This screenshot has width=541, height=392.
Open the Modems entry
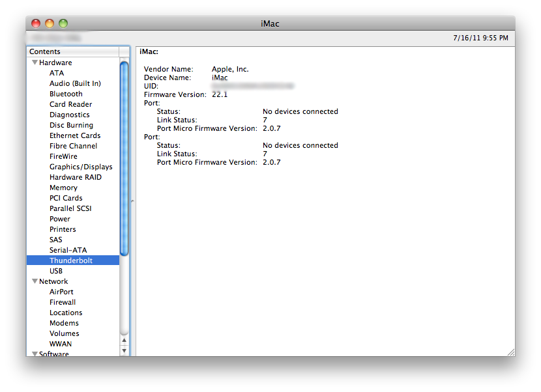[x=64, y=323]
